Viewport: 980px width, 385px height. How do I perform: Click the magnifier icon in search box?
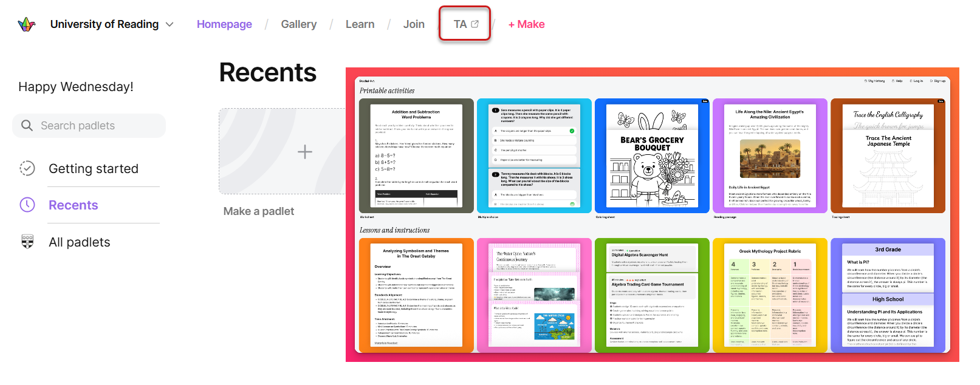27,126
